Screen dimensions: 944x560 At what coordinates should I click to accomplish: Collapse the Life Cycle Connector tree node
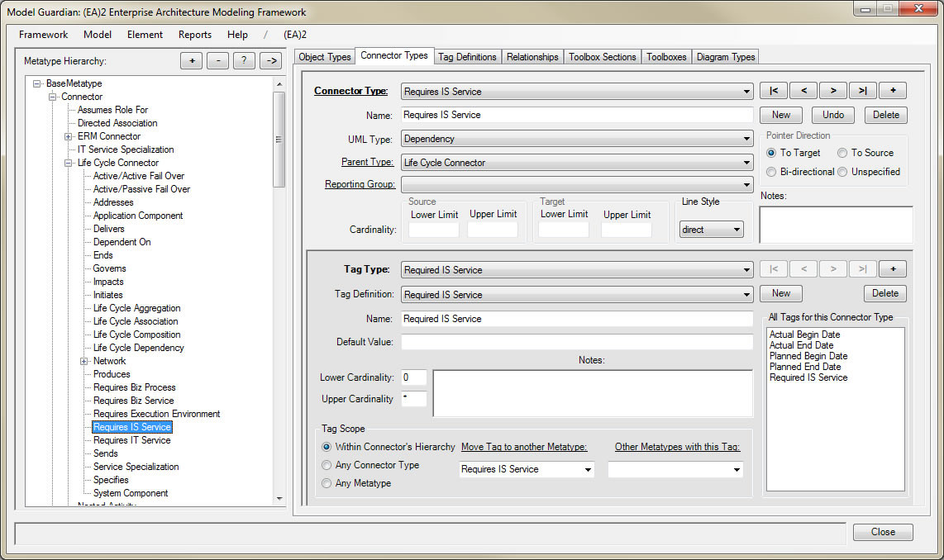(x=69, y=163)
